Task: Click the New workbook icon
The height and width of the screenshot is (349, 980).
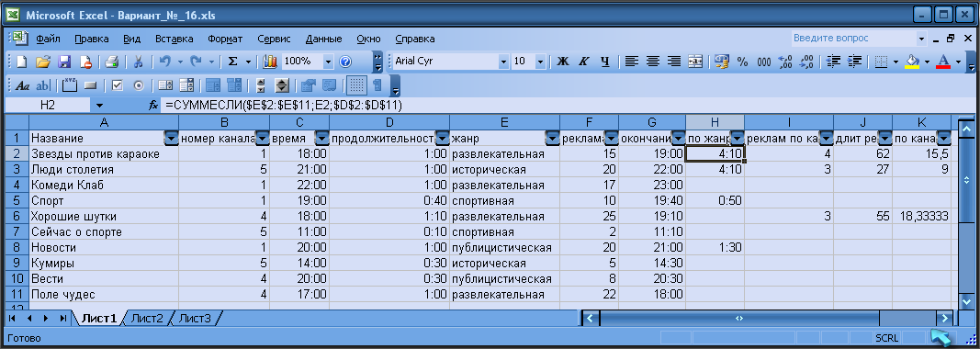Action: click(21, 62)
